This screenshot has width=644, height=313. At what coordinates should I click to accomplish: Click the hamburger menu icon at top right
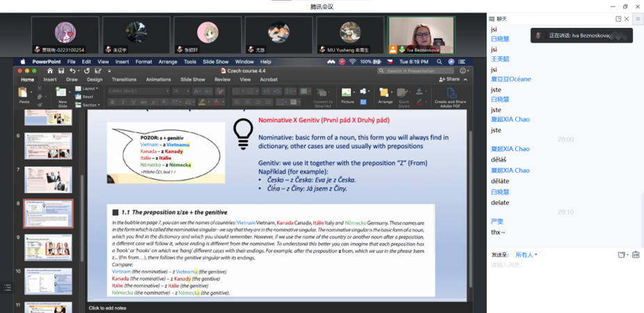[638, 19]
